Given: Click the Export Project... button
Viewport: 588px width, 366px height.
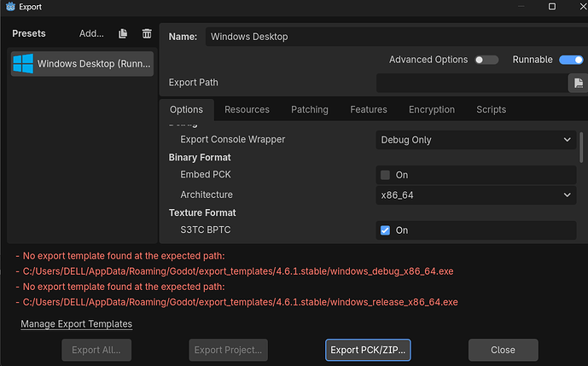Looking at the screenshot, I should pos(228,351).
